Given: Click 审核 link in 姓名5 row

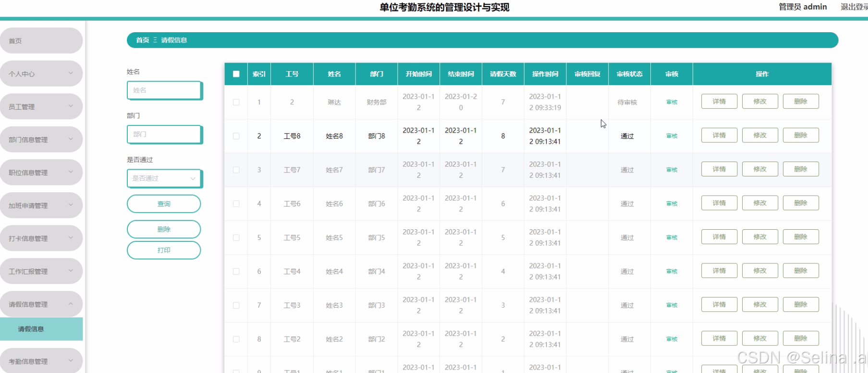Looking at the screenshot, I should [x=672, y=237].
